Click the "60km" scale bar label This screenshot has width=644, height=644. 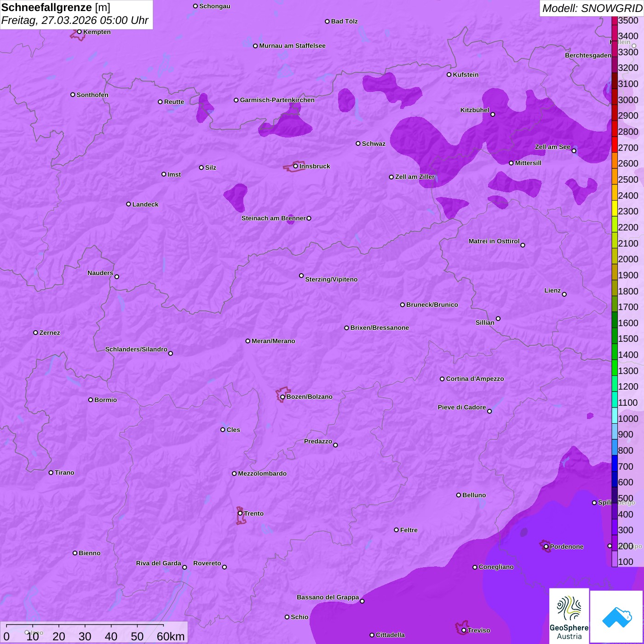pyautogui.click(x=171, y=636)
